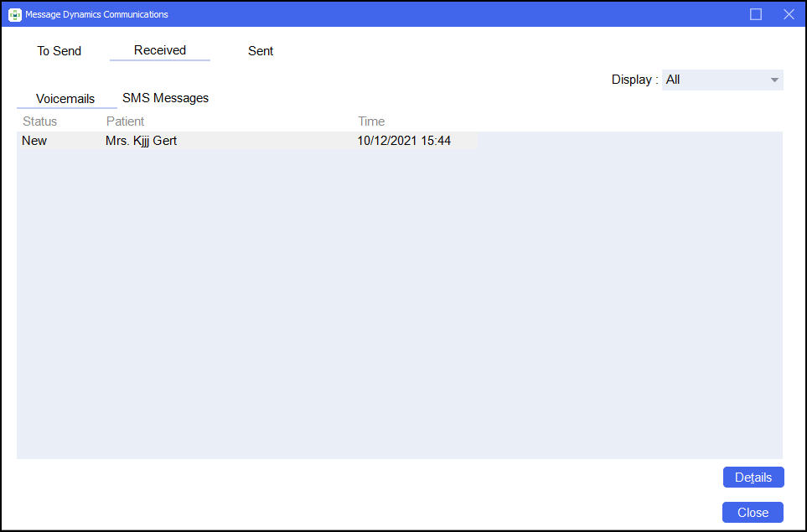Sort the list by Status column header

click(x=40, y=121)
